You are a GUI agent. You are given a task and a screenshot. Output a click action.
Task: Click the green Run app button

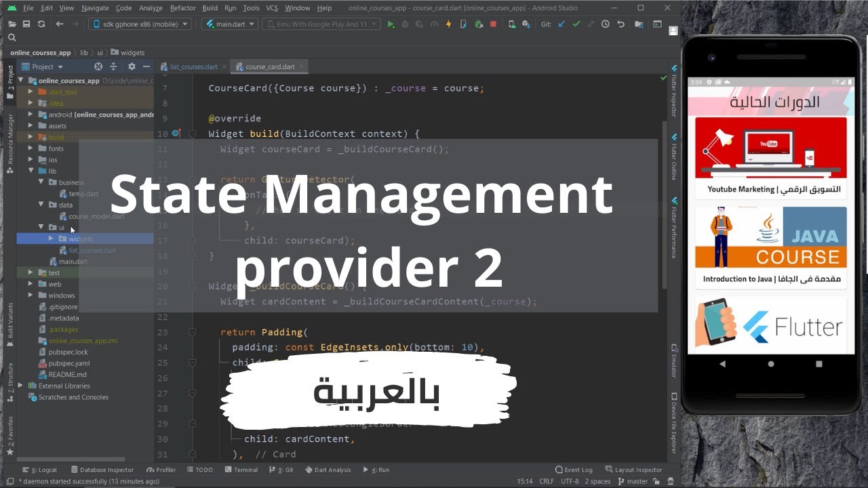[x=391, y=24]
